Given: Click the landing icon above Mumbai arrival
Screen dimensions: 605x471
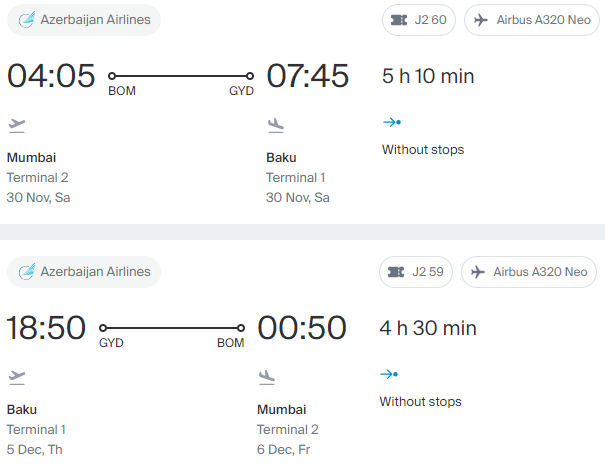Looking at the screenshot, I should pyautogui.click(x=267, y=378).
